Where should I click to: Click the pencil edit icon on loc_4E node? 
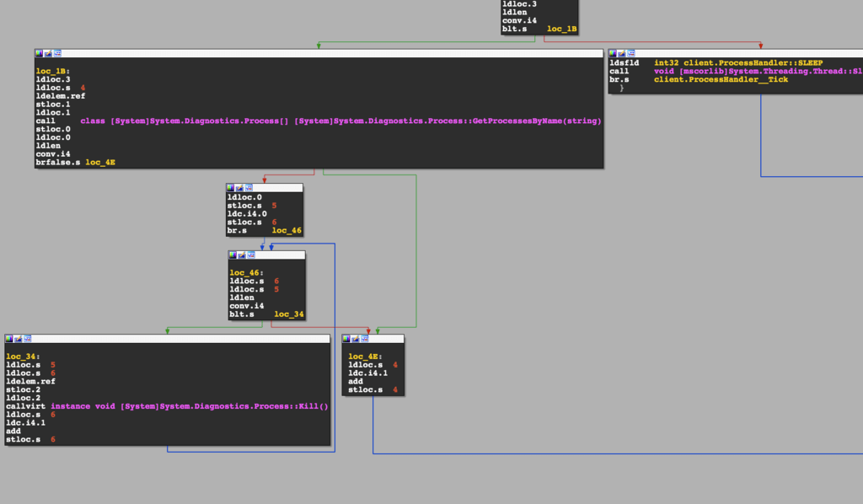click(x=355, y=339)
